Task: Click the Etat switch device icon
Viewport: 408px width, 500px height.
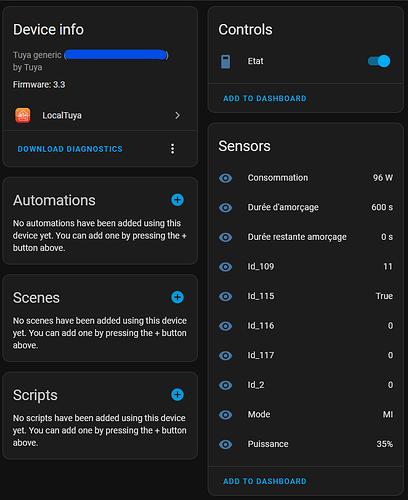Action: pos(226,61)
